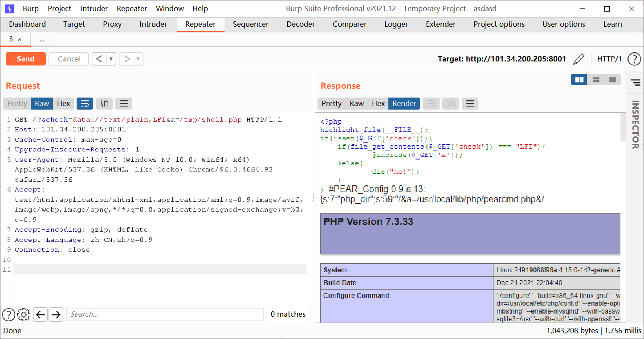The width and height of the screenshot is (644, 339).
Task: Open back history dropdown arrow
Action: (x=111, y=59)
